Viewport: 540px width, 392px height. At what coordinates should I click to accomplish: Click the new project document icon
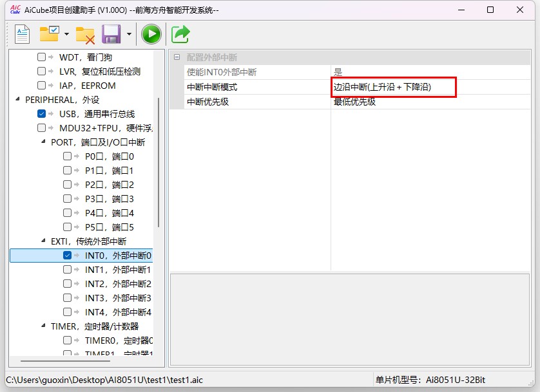tap(23, 34)
